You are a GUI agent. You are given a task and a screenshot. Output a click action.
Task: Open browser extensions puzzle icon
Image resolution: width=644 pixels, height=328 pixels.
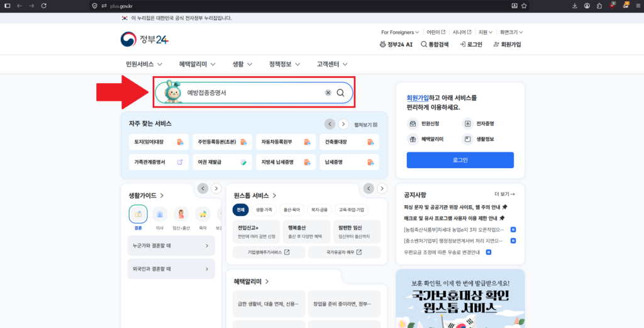pyautogui.click(x=599, y=6)
